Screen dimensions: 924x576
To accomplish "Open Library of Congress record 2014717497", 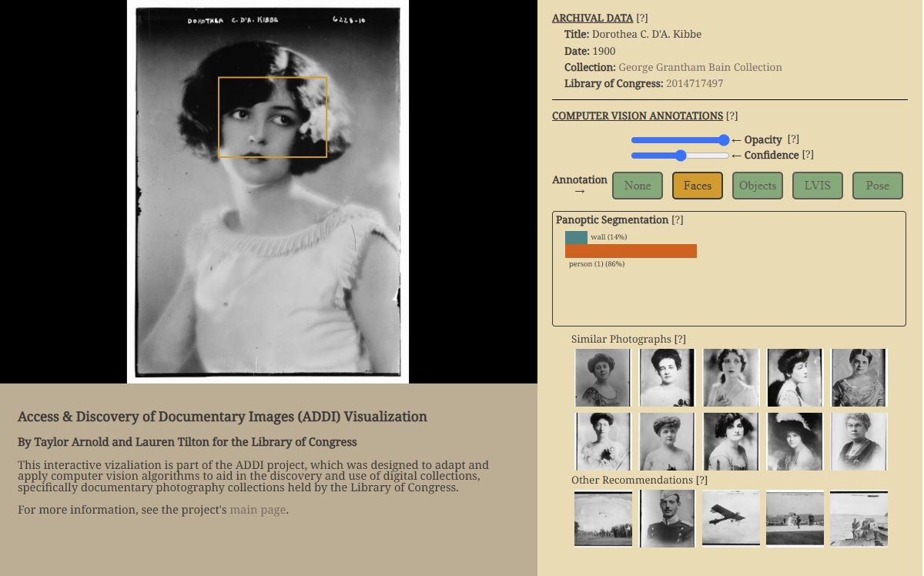I will 694,83.
